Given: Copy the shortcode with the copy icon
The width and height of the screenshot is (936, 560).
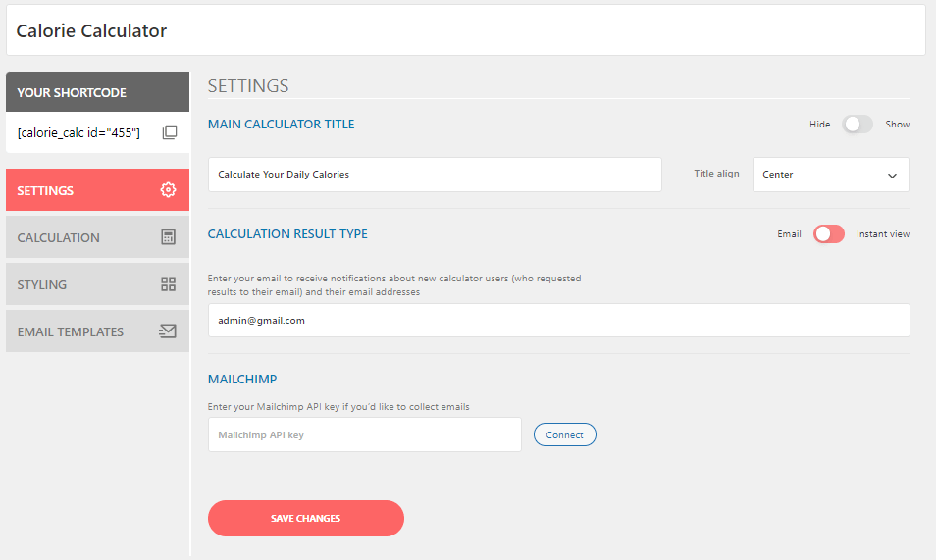Looking at the screenshot, I should (x=170, y=132).
